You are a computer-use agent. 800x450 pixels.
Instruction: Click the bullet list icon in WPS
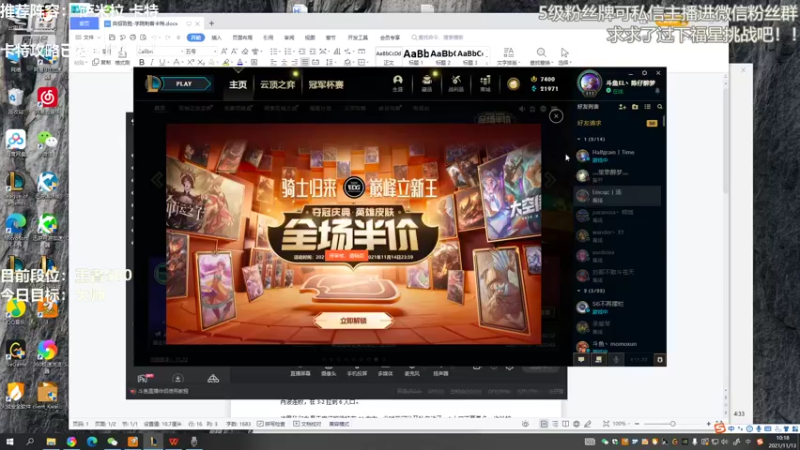pyautogui.click(x=274, y=52)
